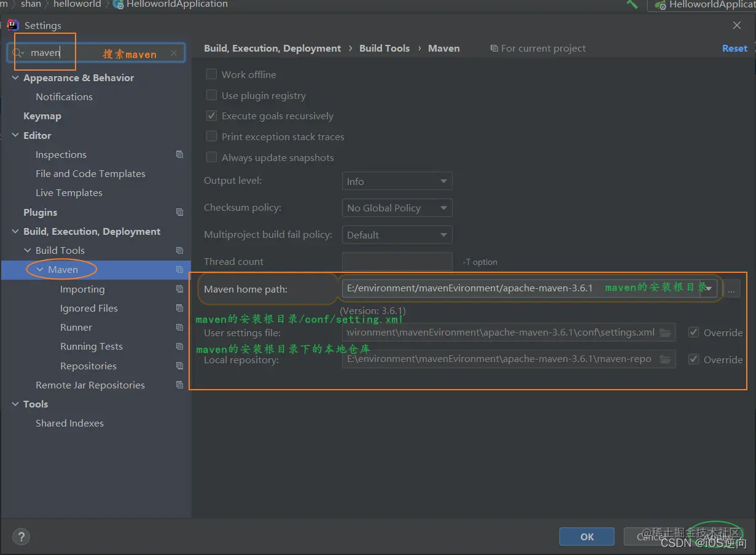Open HelloworldApplication run configuration selector
Viewport: 756px width, 555px height.
702,5
